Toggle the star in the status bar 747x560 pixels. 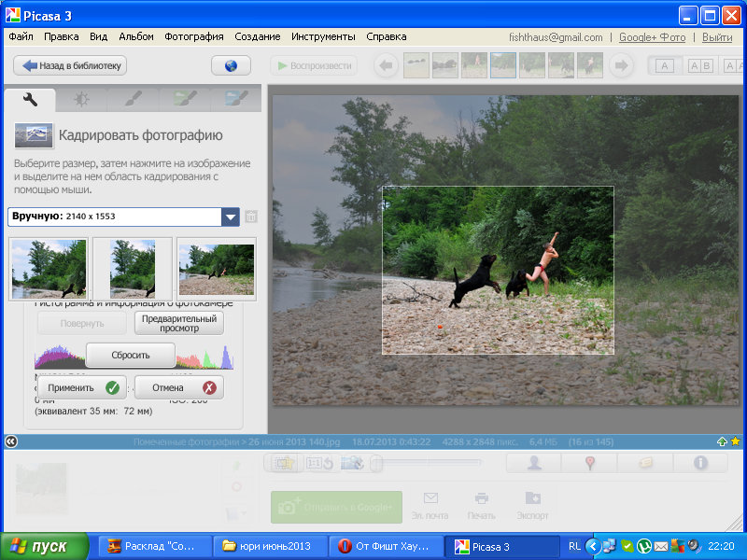tap(736, 441)
